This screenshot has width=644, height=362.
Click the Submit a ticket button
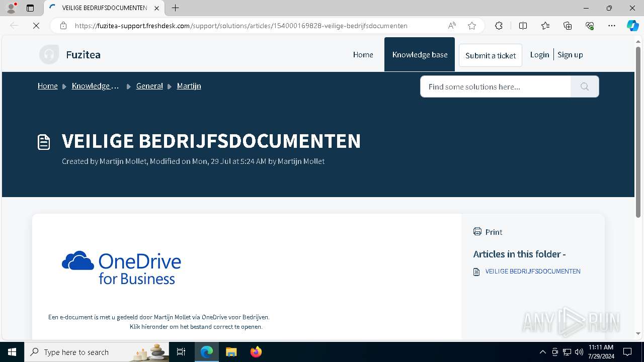(491, 55)
